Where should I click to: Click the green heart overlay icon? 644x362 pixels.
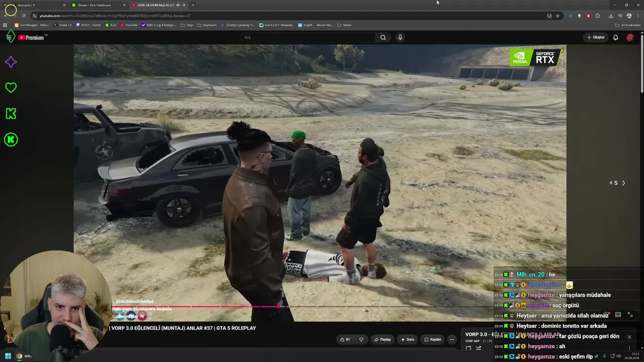[11, 87]
